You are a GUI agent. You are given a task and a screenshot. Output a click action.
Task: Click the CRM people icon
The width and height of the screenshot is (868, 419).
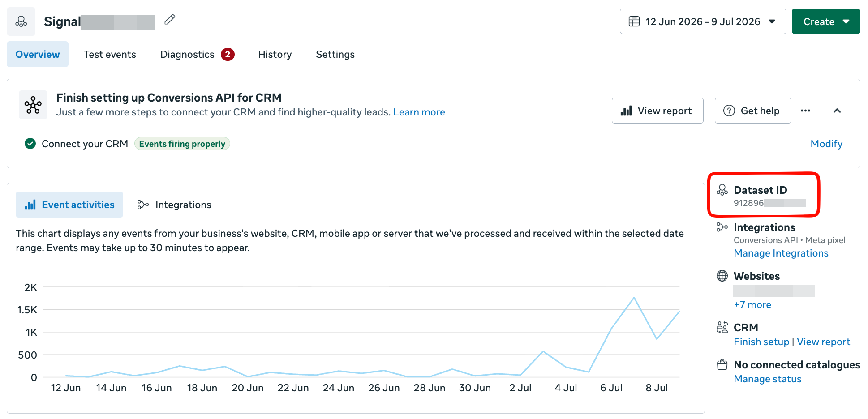pyautogui.click(x=722, y=327)
